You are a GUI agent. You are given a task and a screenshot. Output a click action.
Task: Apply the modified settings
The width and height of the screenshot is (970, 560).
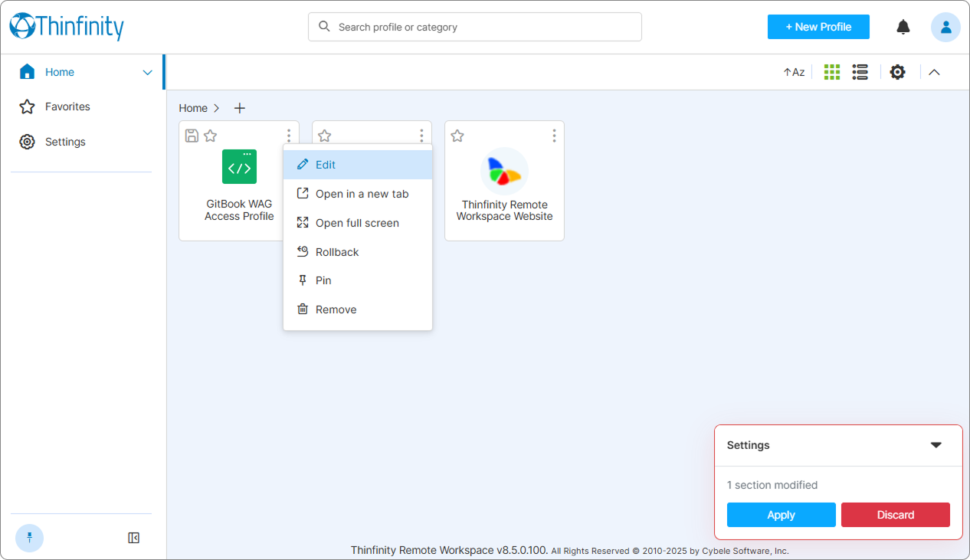[782, 515]
